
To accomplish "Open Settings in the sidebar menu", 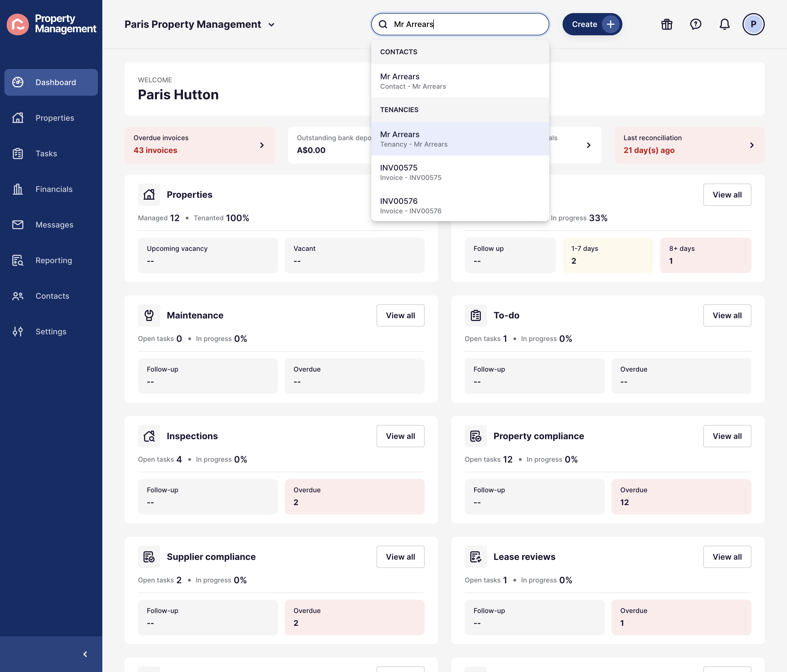I will [x=51, y=332].
